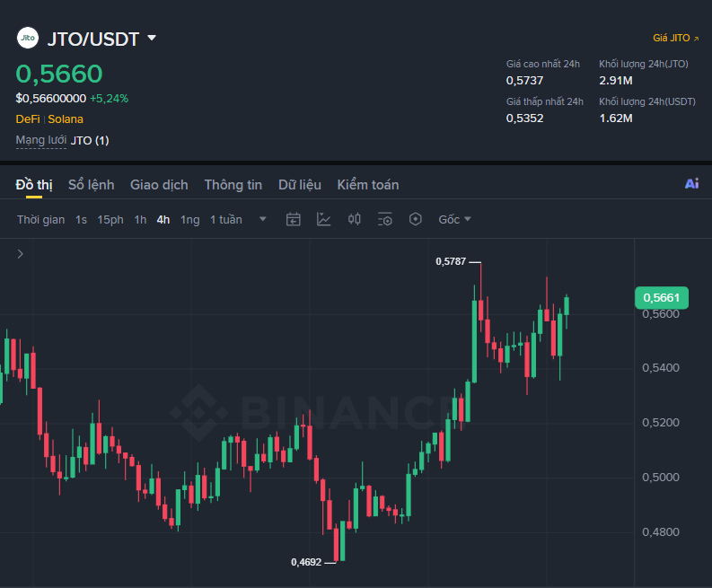
Task: Select the 15ph time interval
Action: coord(110,220)
